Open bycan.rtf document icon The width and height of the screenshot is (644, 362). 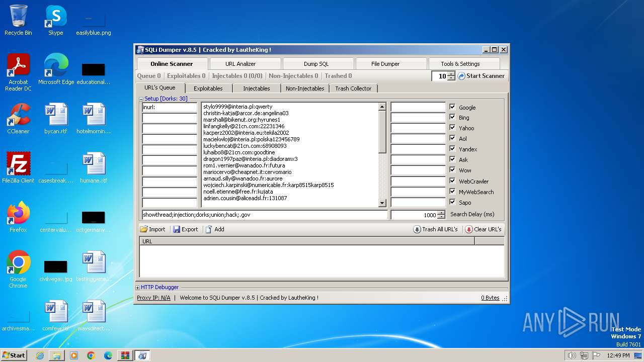tap(56, 119)
